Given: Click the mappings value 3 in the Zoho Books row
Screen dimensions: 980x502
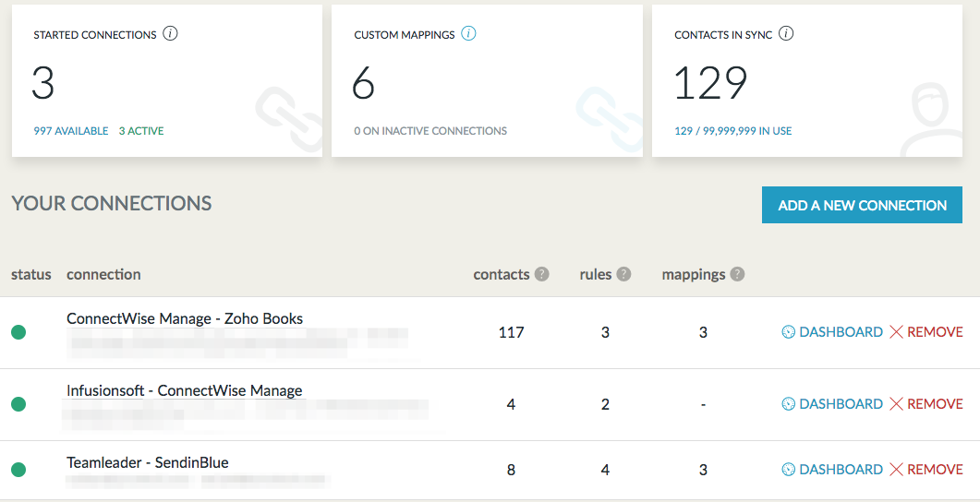Looking at the screenshot, I should (703, 333).
